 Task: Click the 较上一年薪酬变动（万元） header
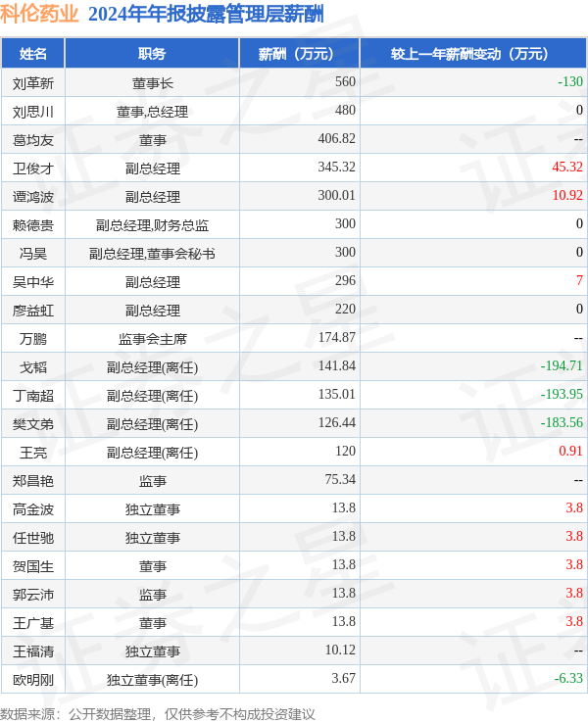473,54
